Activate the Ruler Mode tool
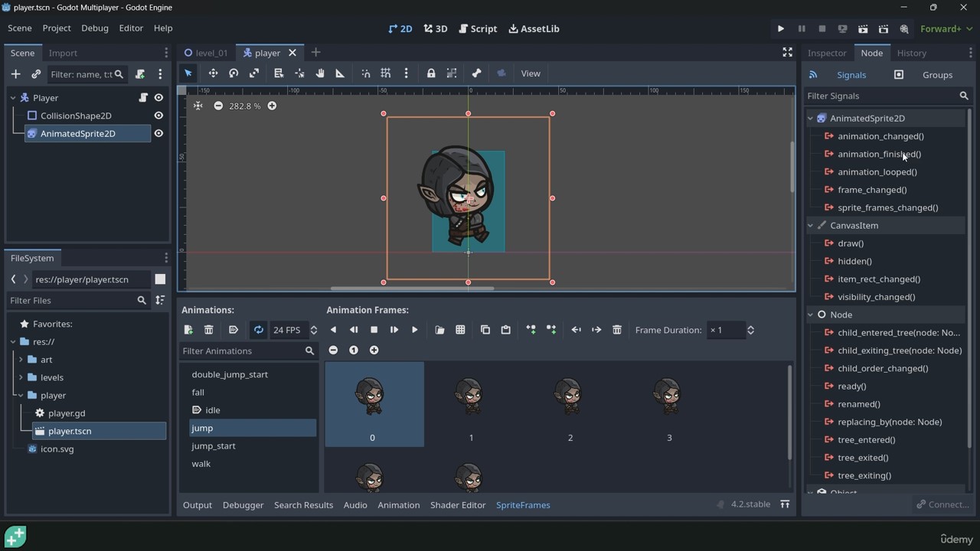The height and width of the screenshot is (551, 980). click(x=340, y=73)
